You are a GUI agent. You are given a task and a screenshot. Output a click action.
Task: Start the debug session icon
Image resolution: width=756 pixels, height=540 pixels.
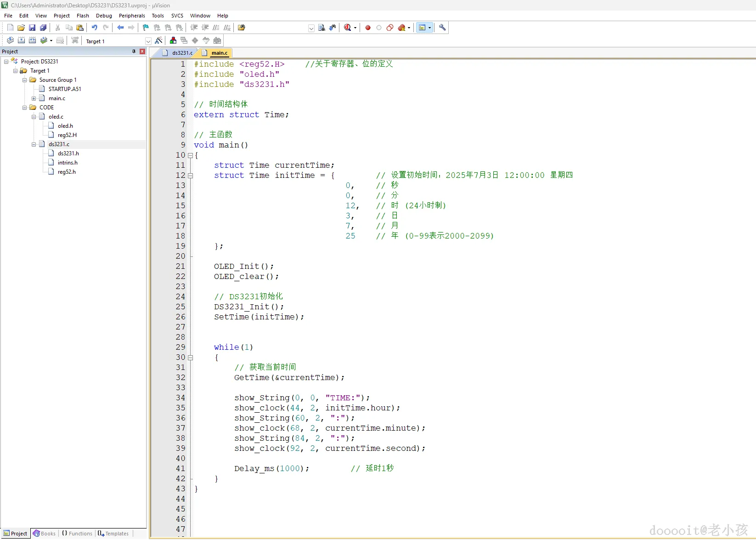tap(348, 28)
